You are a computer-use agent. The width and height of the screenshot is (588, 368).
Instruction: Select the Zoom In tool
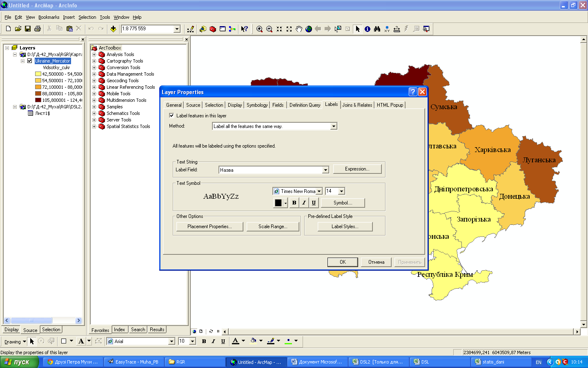pos(259,29)
